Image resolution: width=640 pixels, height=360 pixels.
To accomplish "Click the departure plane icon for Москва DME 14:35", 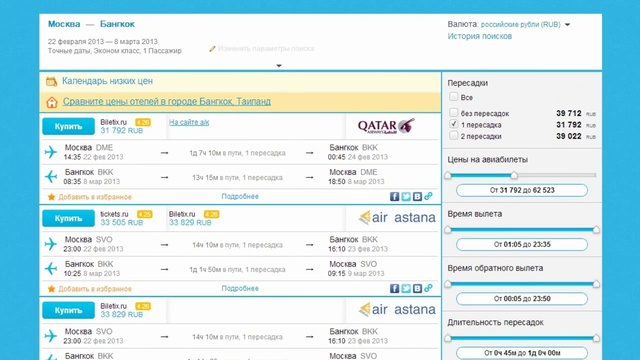I will (51, 152).
